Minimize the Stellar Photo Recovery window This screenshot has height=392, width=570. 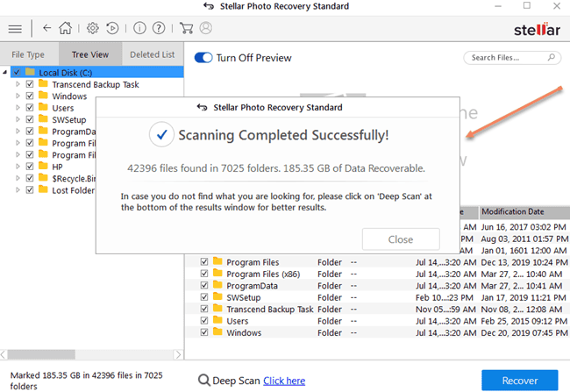pyautogui.click(x=498, y=6)
